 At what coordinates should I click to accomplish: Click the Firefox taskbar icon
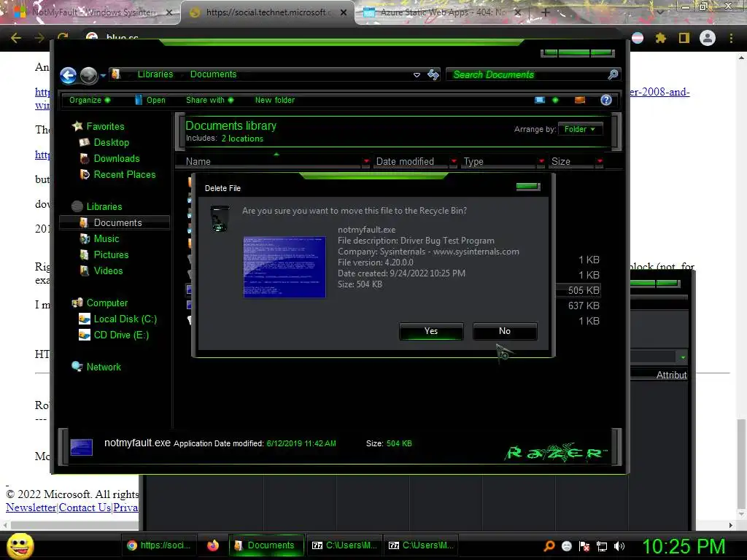[x=213, y=545]
